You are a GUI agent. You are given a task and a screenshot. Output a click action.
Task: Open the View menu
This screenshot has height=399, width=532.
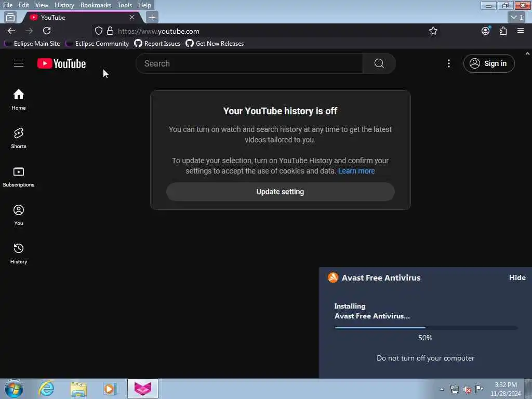click(x=42, y=5)
